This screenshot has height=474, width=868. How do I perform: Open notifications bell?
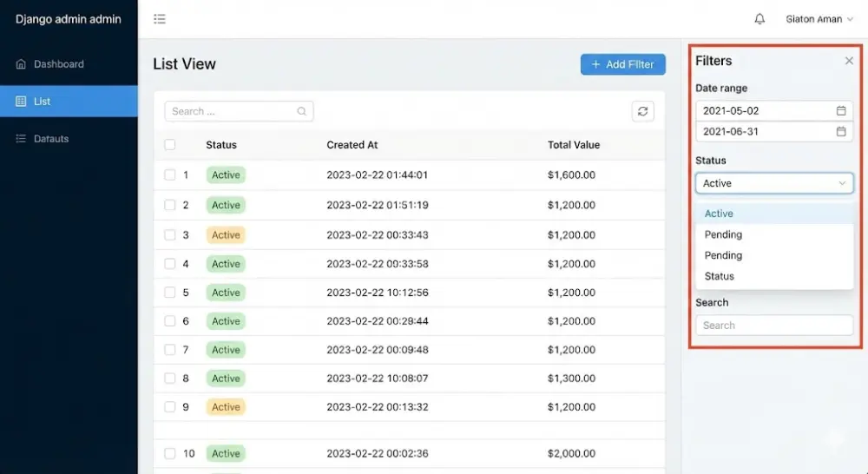coord(759,19)
